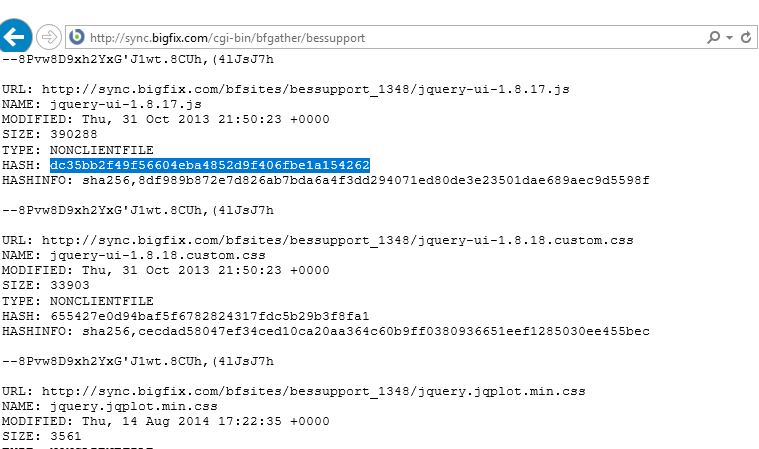Click the greyed forward navigation arrow
759x449 pixels.
[x=49, y=37]
